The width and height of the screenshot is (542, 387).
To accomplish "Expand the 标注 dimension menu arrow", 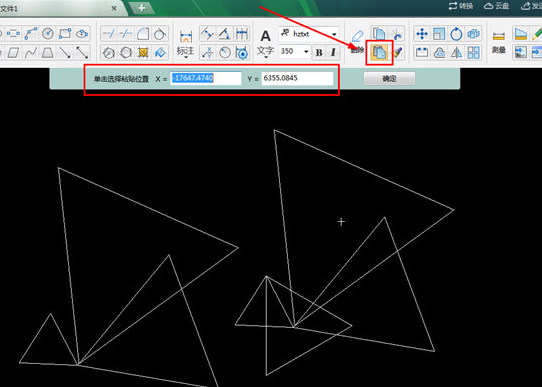I will 186,58.
